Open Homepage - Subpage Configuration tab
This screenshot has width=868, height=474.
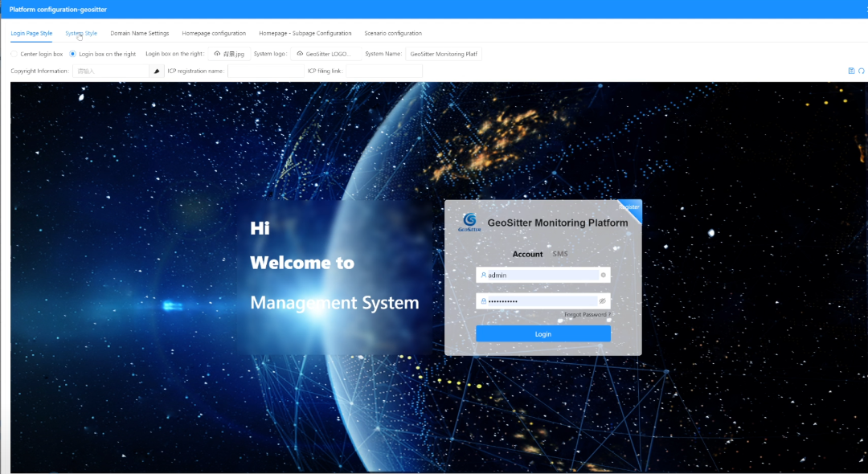[305, 33]
